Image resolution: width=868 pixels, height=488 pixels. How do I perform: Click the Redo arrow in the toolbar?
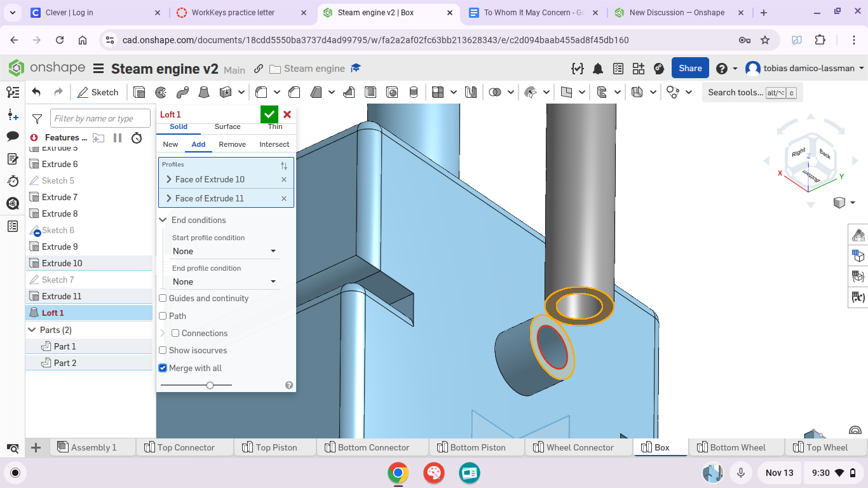[58, 92]
